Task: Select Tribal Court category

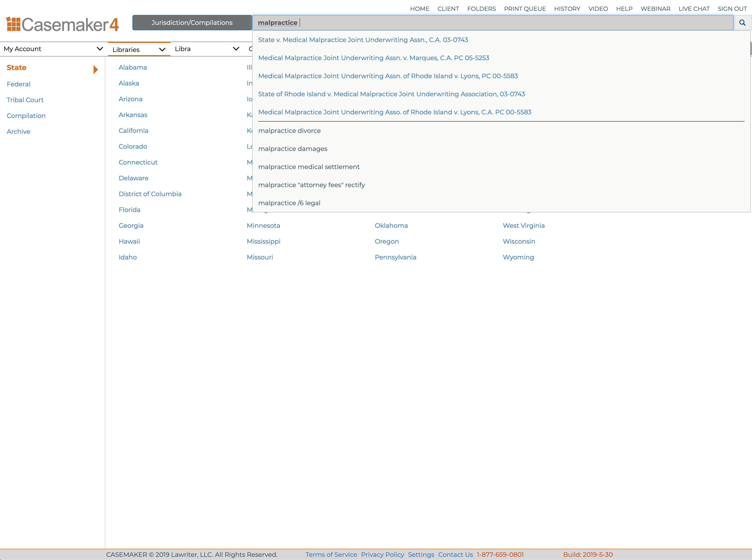Action: click(x=25, y=100)
